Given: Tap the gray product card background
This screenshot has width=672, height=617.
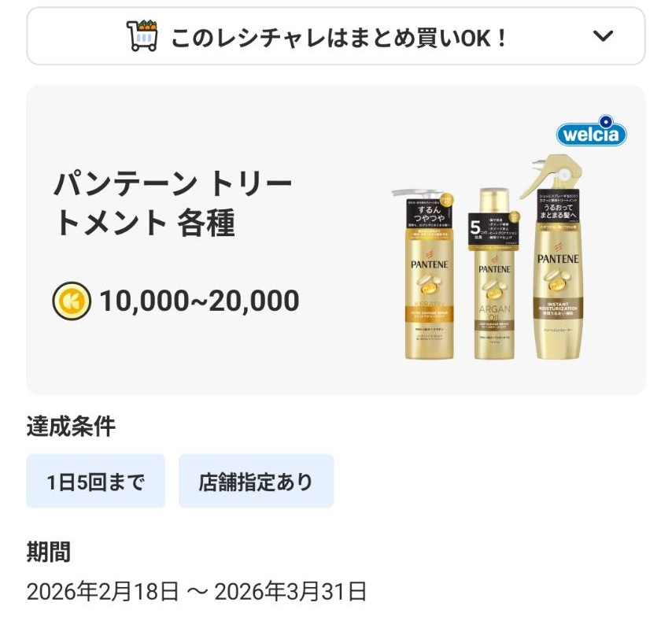Looking at the screenshot, I should [336, 240].
